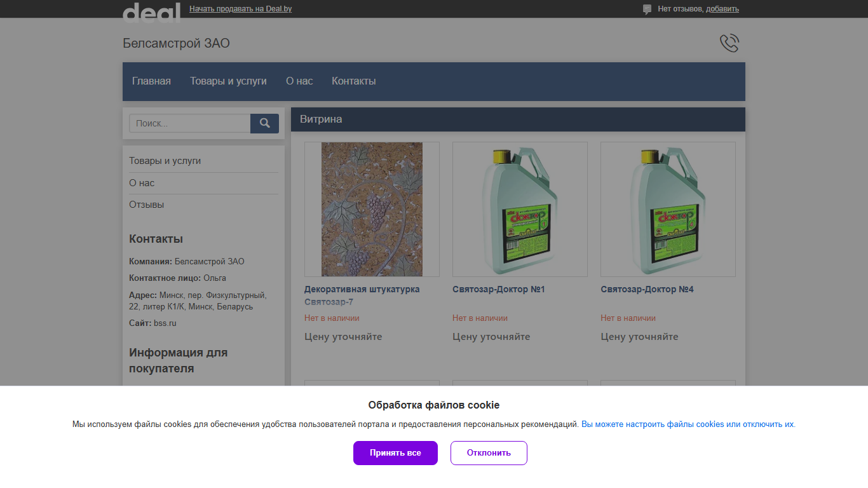Open decorative plaster product image
Viewport: 868px width, 488px height.
coord(372,209)
